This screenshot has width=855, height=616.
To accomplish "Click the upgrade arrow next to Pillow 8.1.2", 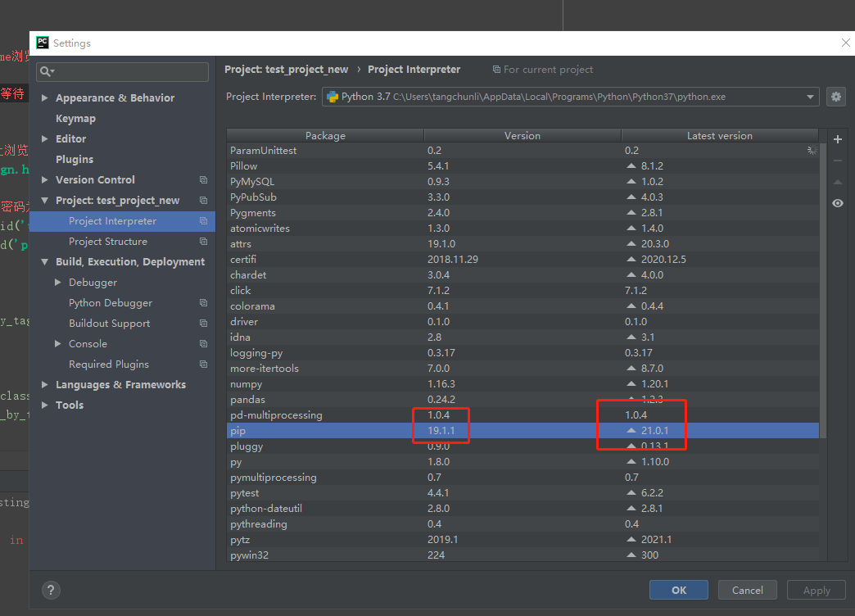I will 631,165.
